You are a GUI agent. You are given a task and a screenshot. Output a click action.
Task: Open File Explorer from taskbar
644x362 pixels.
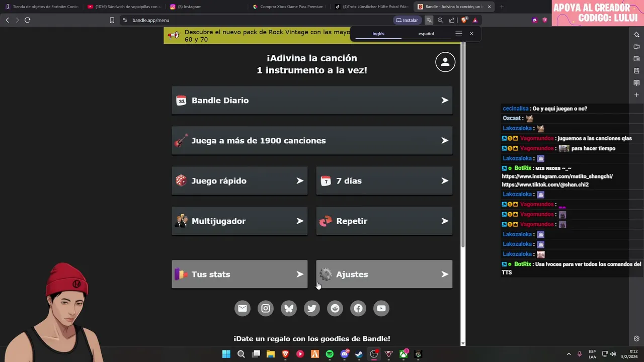pos(271,354)
